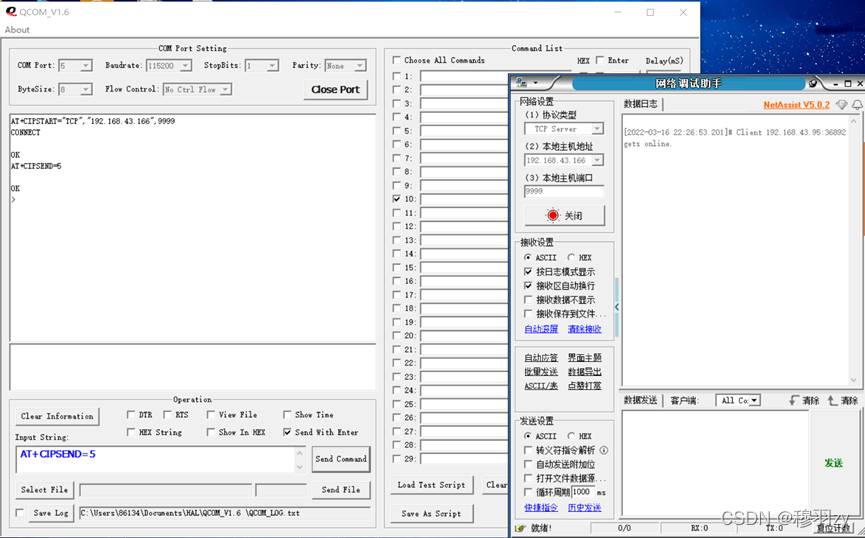The height and width of the screenshot is (538, 865).
Task: Click the Input String text field
Action: coord(155,459)
